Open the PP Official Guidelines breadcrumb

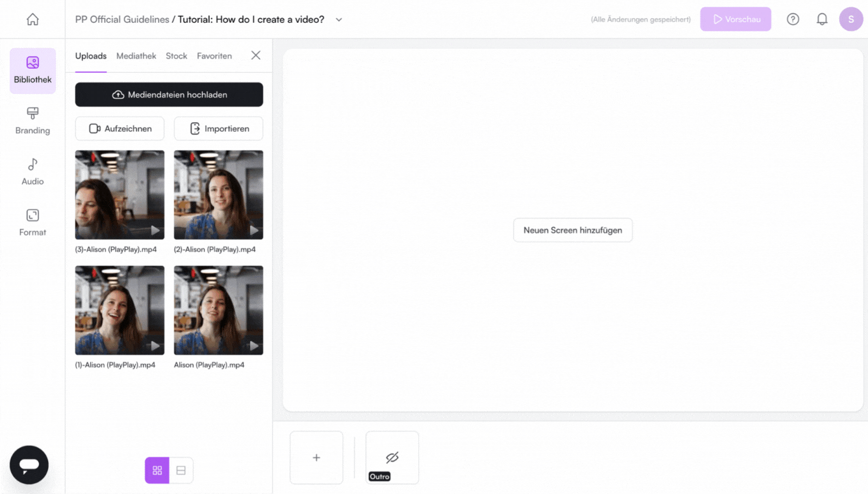coord(122,19)
